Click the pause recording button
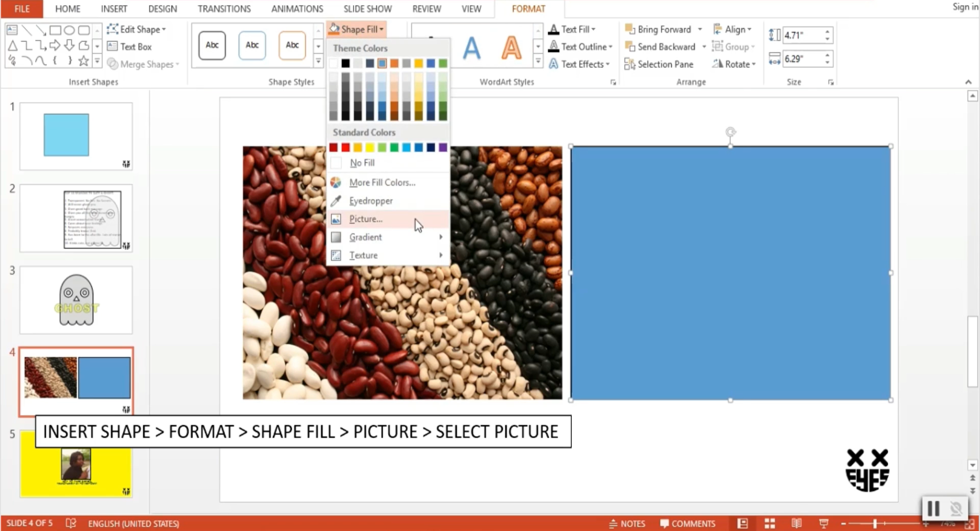This screenshot has width=980, height=531. coord(933,508)
